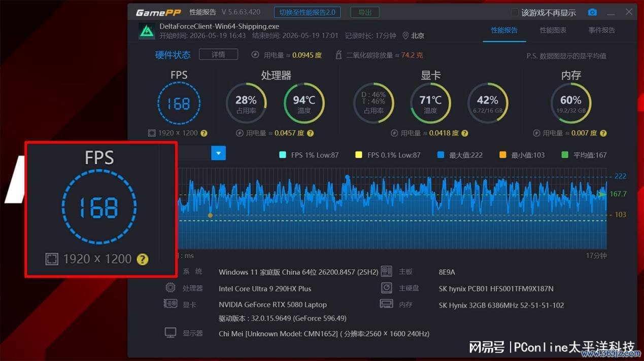Click help icon next to 0.007 度
644x361 pixels.
(x=603, y=133)
